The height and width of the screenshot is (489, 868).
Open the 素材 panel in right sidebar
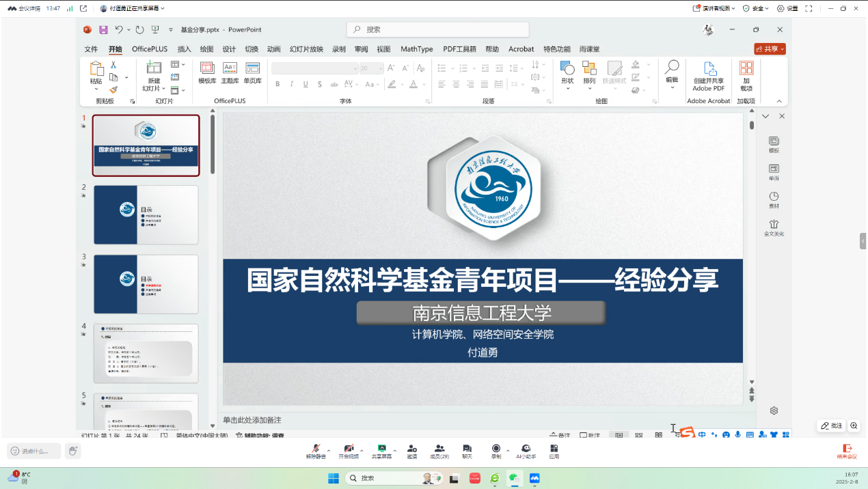774,200
